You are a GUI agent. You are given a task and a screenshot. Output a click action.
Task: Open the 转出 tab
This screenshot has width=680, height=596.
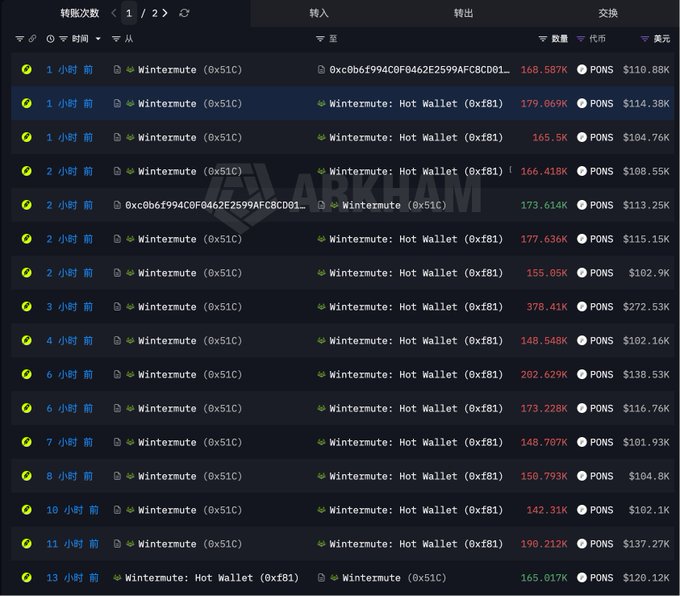pos(463,13)
